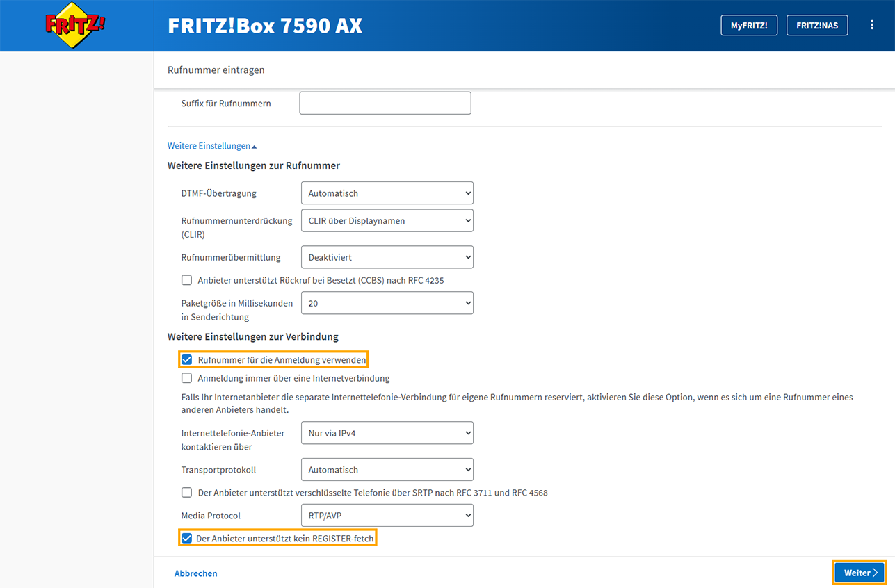Open FRITZ!NAS storage page
The height and width of the screenshot is (588, 895).
(x=817, y=26)
